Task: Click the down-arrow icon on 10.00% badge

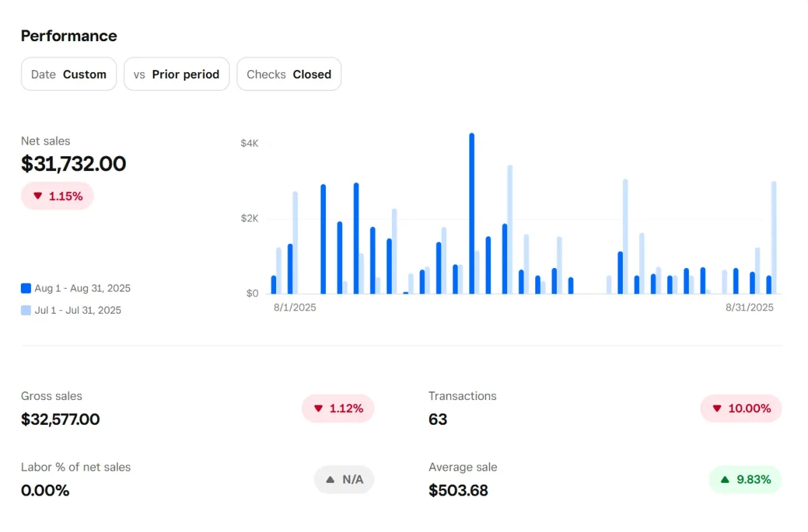Action: (x=717, y=408)
